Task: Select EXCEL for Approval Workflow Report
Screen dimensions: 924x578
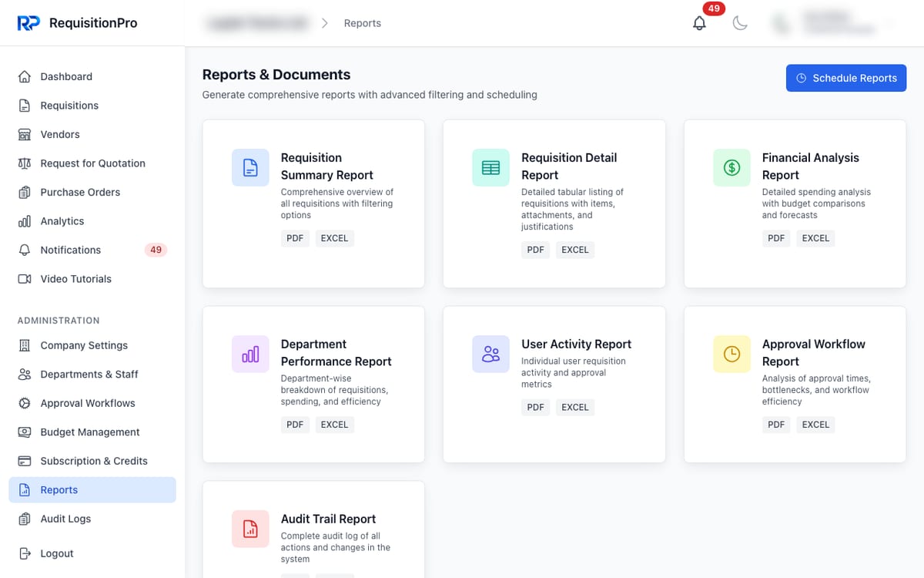Action: [815, 425]
